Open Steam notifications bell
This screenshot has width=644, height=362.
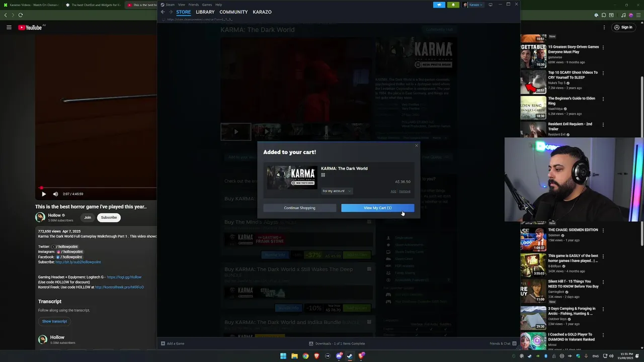click(x=453, y=5)
